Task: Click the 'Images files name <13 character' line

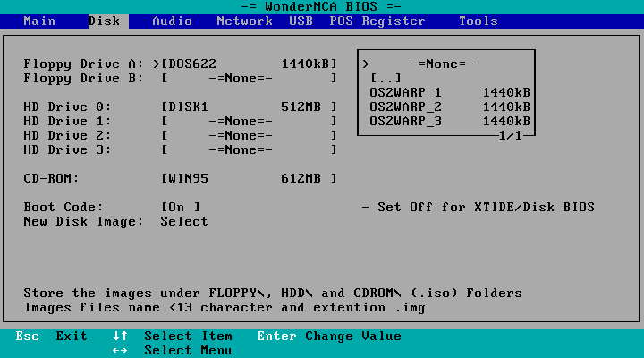Action: [225, 308]
